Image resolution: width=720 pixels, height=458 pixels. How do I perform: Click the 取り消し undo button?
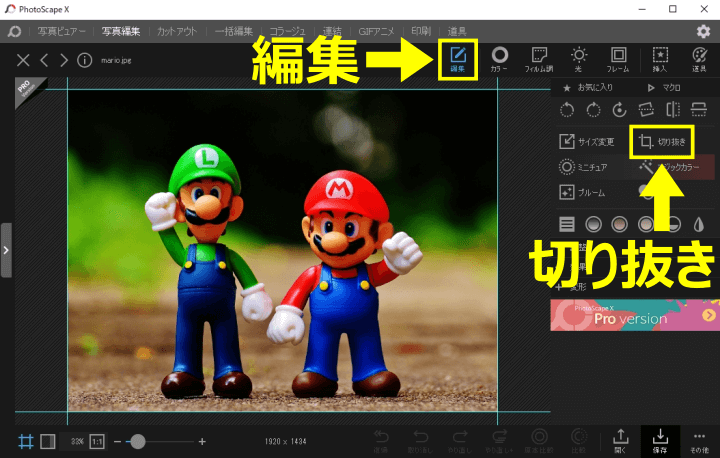pos(420,441)
